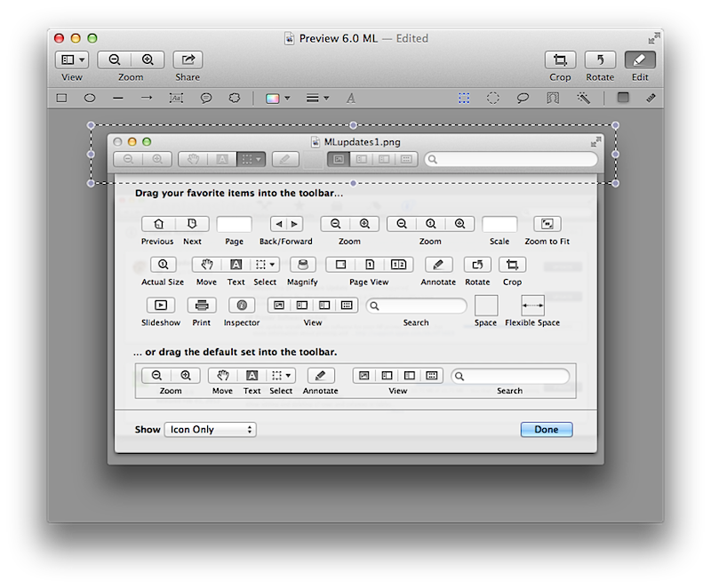
Task: Select the rectangle shape annotation tool
Action: pyautogui.click(x=62, y=99)
